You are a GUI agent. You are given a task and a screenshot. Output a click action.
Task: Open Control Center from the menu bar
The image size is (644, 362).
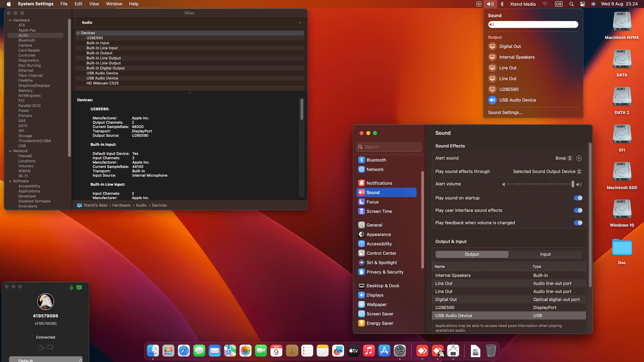[x=583, y=4]
